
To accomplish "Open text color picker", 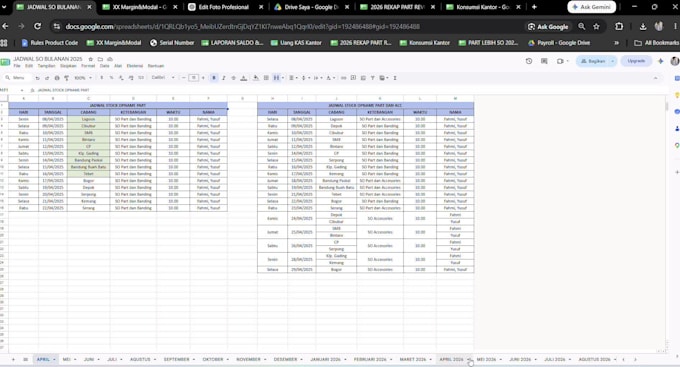I will click(243, 78).
